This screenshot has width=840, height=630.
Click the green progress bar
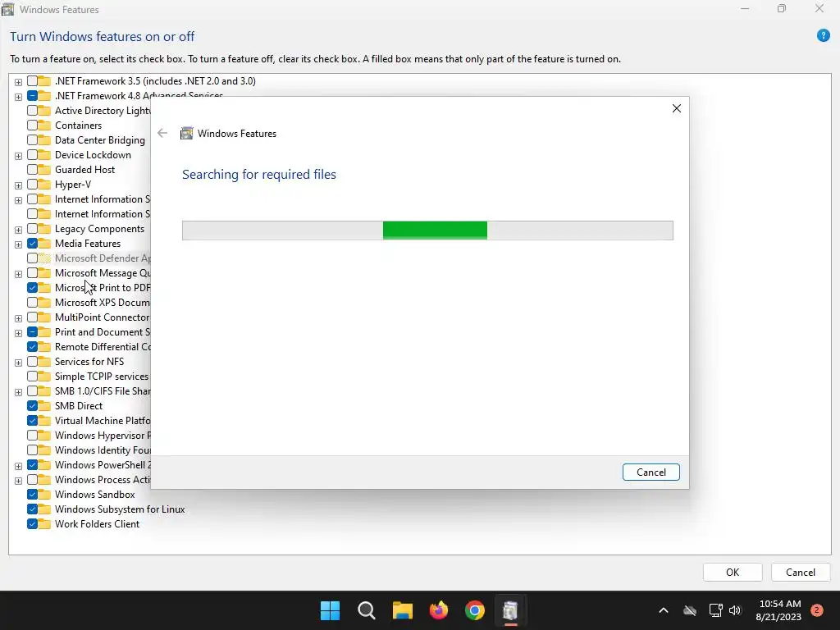point(435,231)
